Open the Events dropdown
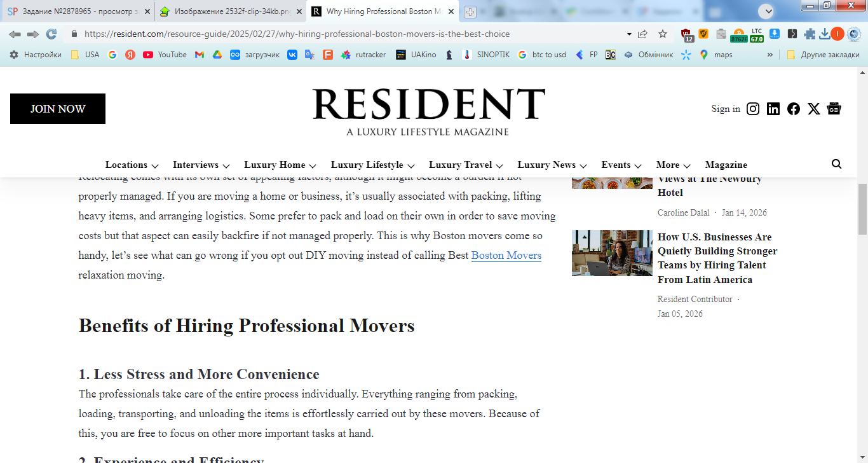Viewport: 868px width, 463px height. pos(621,165)
